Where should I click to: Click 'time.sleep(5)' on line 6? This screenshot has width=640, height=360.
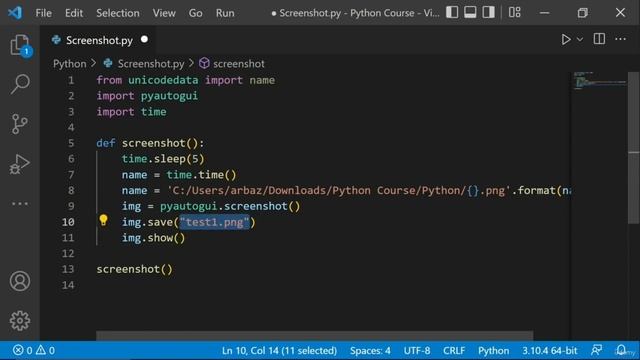163,159
